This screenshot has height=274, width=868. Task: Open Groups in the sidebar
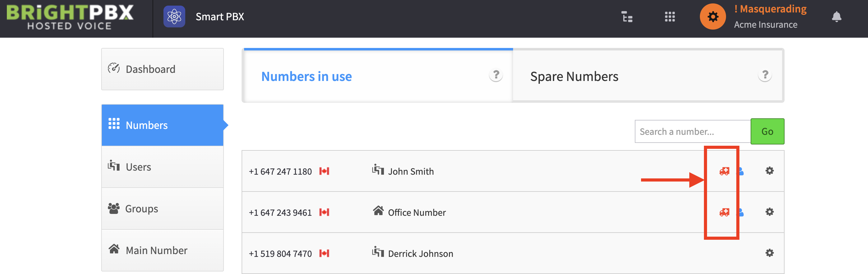(x=163, y=209)
